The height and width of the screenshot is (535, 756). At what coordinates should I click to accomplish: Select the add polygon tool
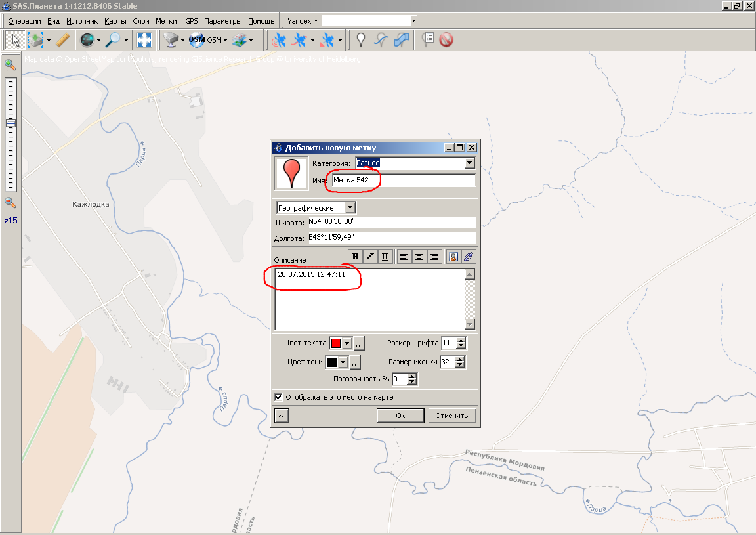coord(402,41)
